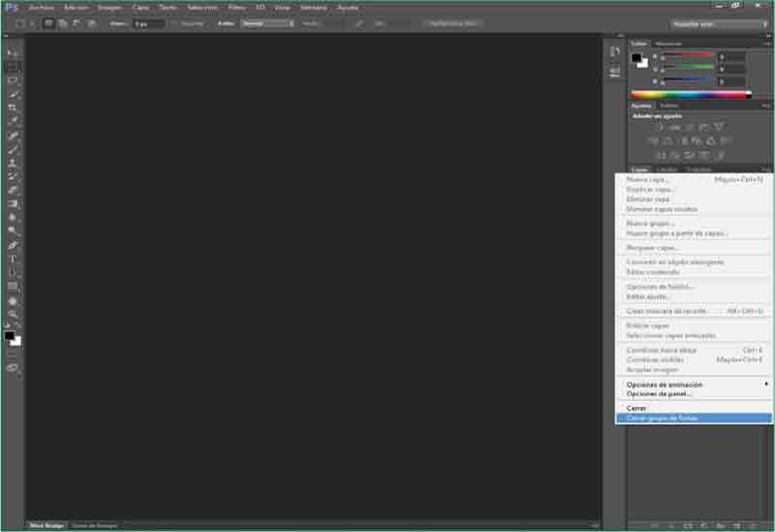Select the Eraser tool
775x532 pixels.
coord(13,190)
